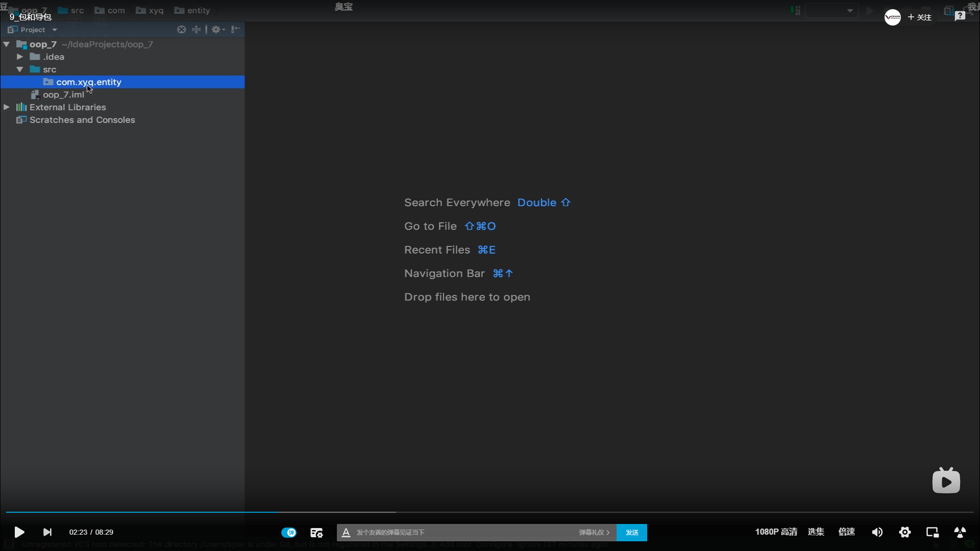This screenshot has height=551, width=980.
Task: Open Project panel gear settings
Action: 217,30
